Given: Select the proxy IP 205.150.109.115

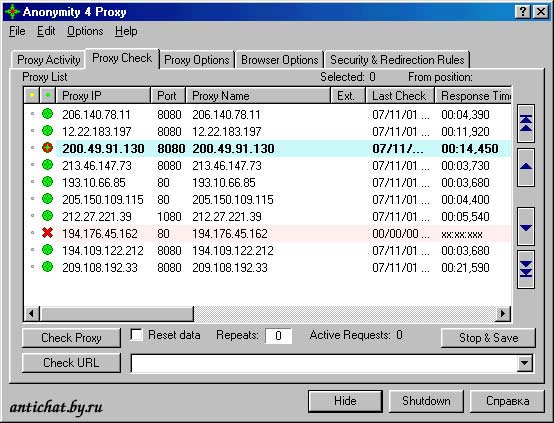Looking at the screenshot, I should (x=103, y=199).
